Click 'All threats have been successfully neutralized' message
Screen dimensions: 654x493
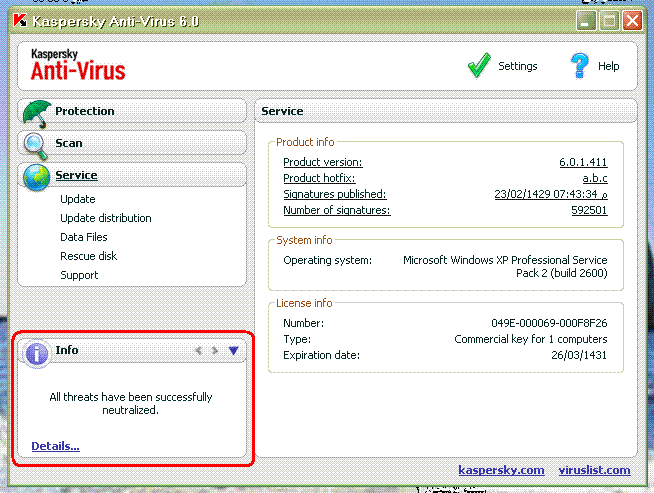click(x=131, y=403)
